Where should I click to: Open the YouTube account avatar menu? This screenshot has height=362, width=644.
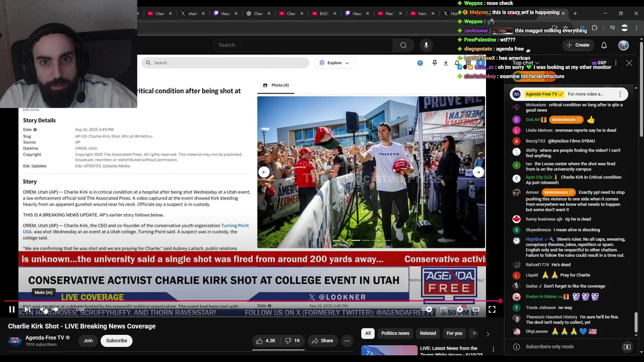(x=623, y=45)
